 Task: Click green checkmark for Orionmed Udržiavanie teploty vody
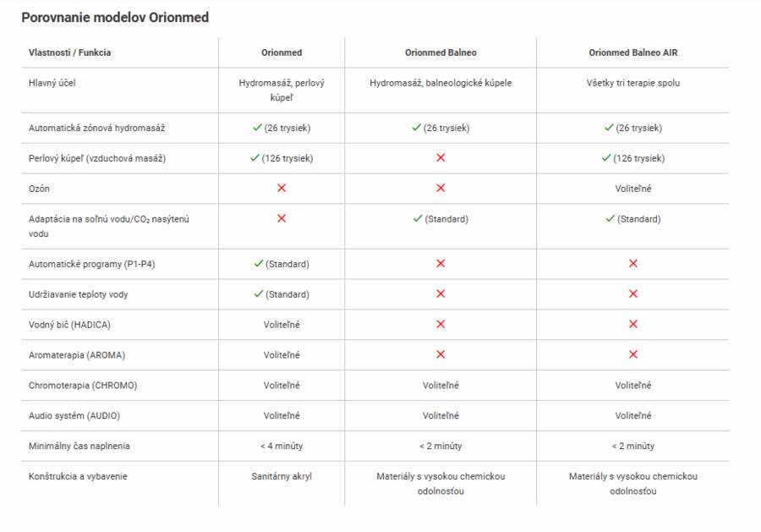[259, 293]
